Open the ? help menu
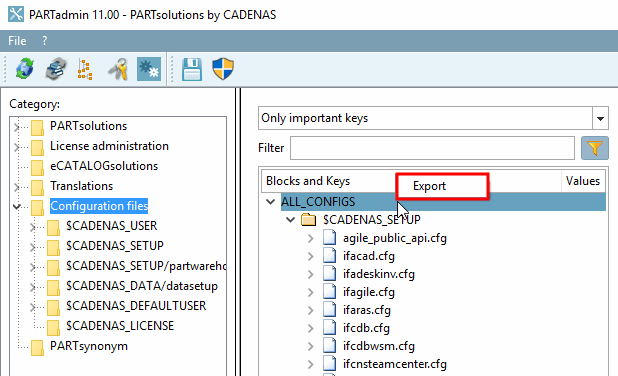Image resolution: width=618 pixels, height=376 pixels. point(45,41)
